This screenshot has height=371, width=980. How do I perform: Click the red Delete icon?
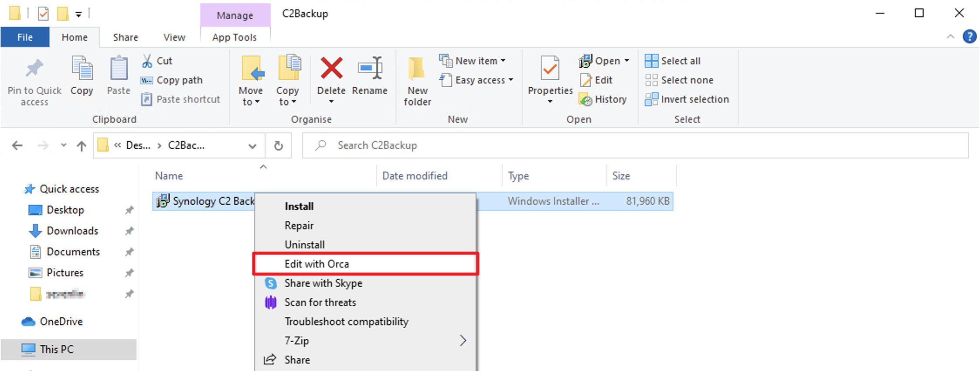coord(331,68)
